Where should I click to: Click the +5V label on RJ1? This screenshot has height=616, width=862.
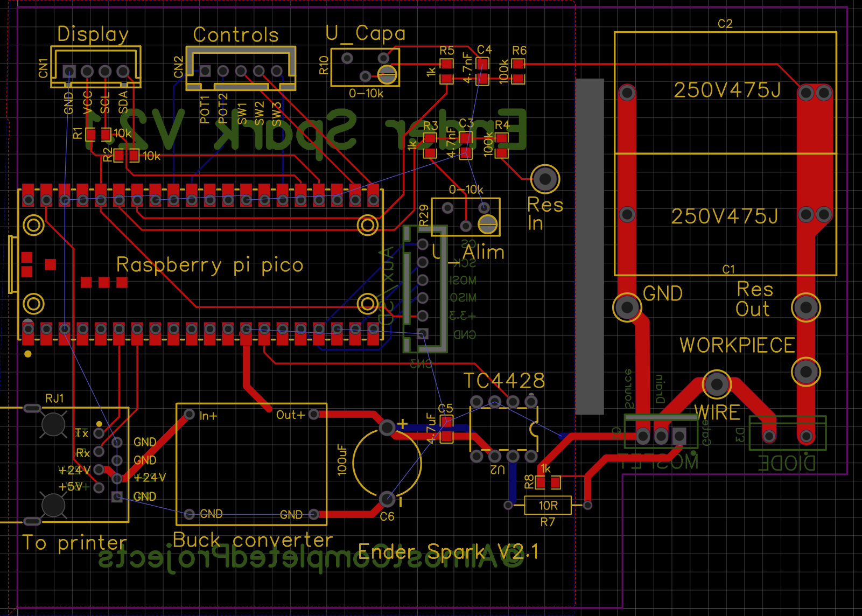pos(71,487)
